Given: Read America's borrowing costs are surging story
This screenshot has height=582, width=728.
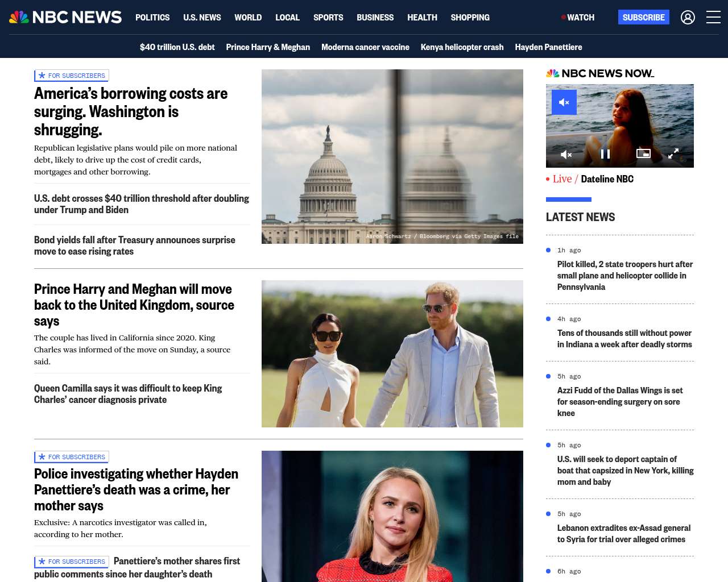Looking at the screenshot, I should (131, 111).
